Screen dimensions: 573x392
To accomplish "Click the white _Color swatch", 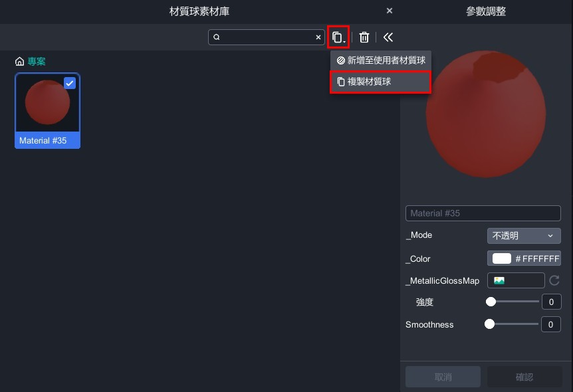I will coord(501,258).
